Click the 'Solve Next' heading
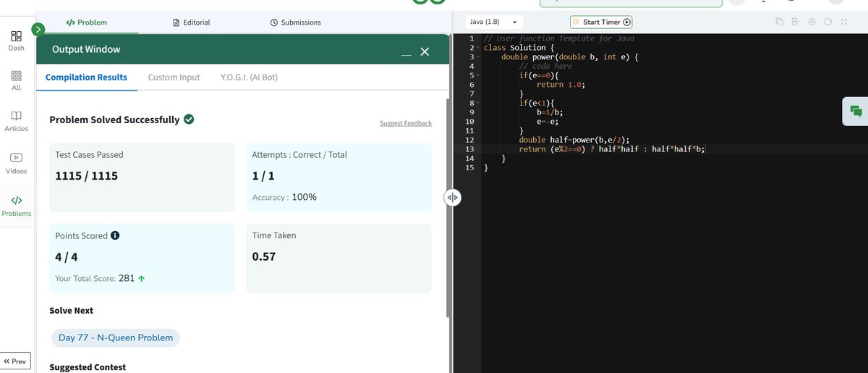Screen dimensions: 868x373 [x=71, y=311]
